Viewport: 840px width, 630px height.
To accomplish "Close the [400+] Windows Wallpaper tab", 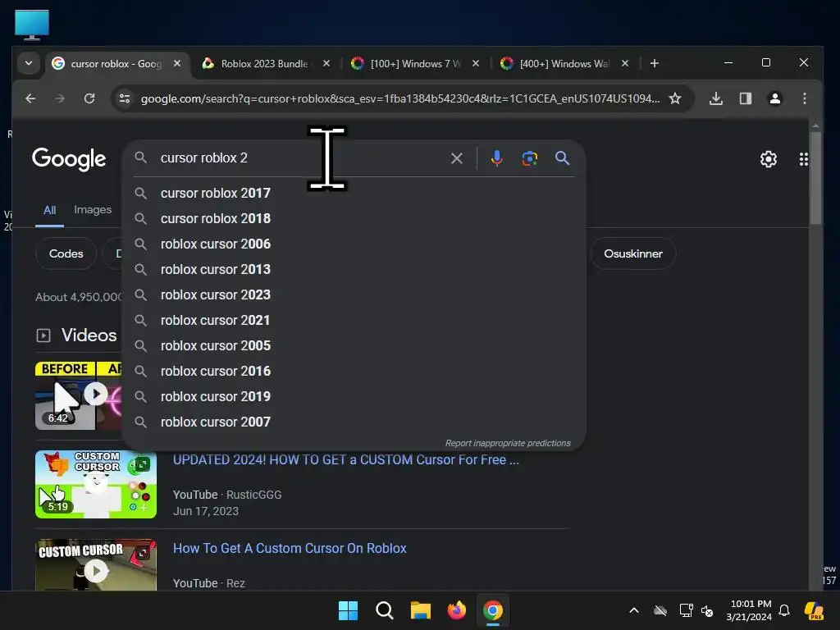I will pyautogui.click(x=625, y=63).
